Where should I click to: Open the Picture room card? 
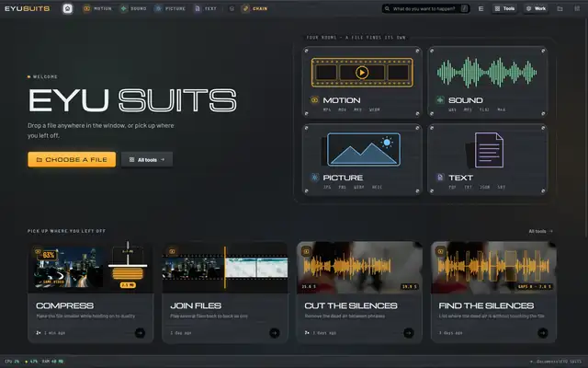362,159
